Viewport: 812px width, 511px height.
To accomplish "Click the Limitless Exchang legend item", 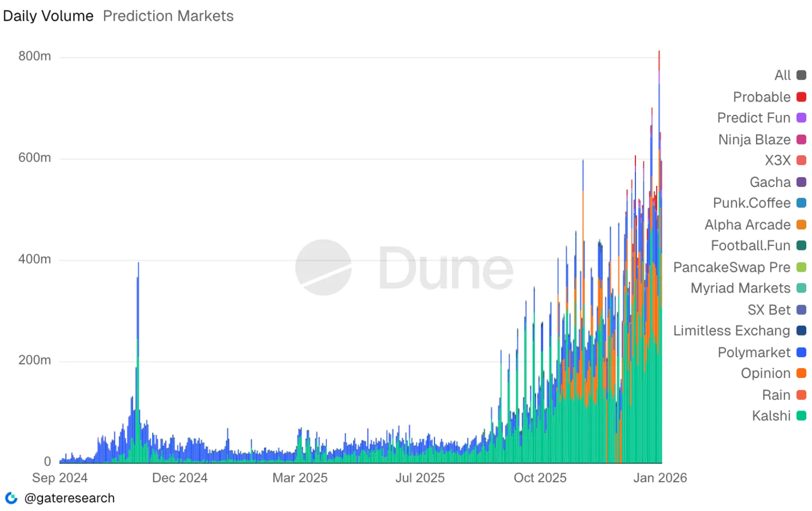I will 731,331.
